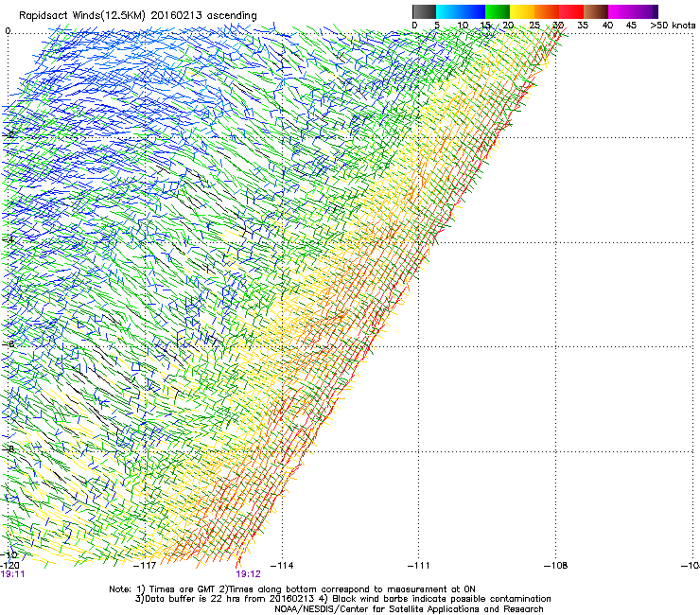Screen dimensions: 700x615
Task: Click the '45' legend scale label
Action: click(631, 26)
